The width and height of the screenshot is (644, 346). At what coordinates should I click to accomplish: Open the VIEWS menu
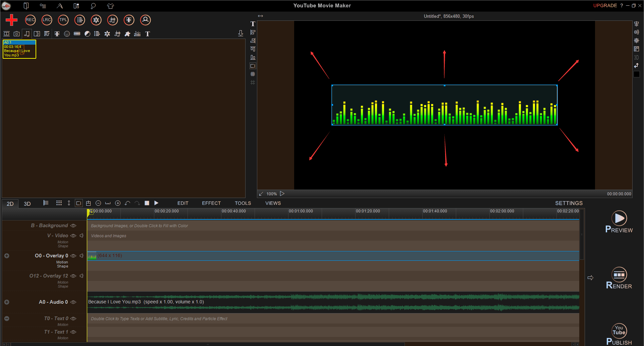pyautogui.click(x=273, y=203)
